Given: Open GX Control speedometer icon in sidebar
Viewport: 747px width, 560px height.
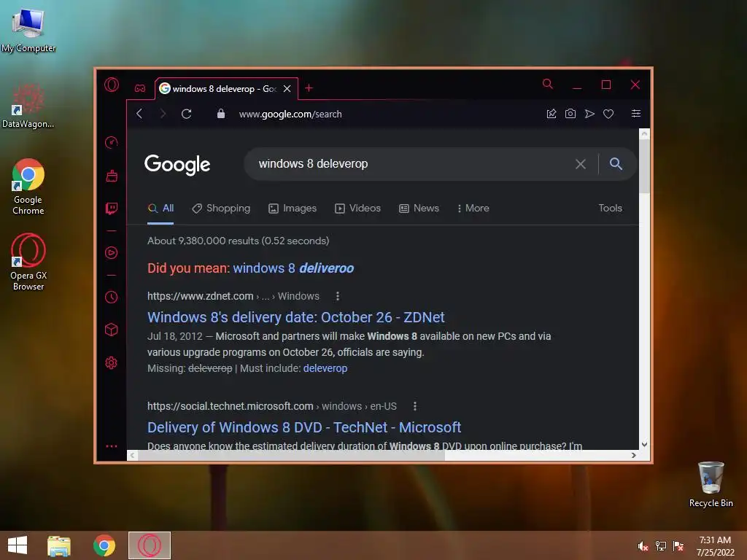Looking at the screenshot, I should coord(112,142).
